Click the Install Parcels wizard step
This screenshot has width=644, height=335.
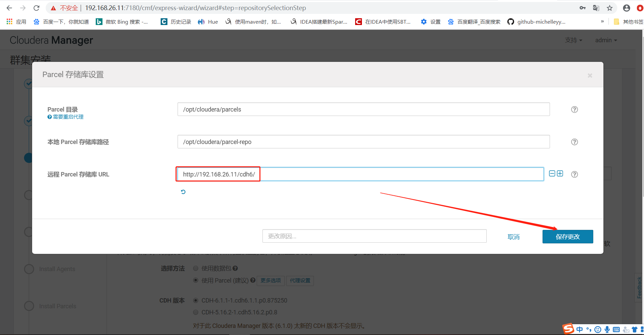click(x=57, y=306)
